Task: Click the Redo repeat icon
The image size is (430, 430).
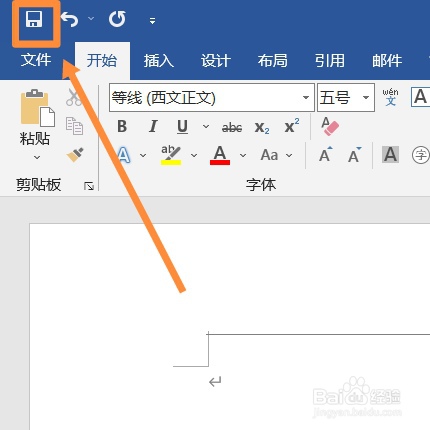Action: pyautogui.click(x=117, y=19)
